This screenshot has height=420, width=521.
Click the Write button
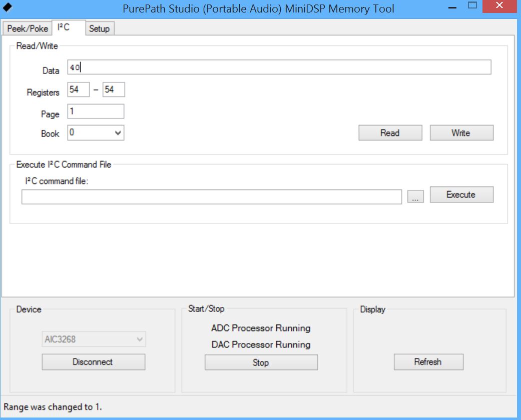click(x=461, y=132)
